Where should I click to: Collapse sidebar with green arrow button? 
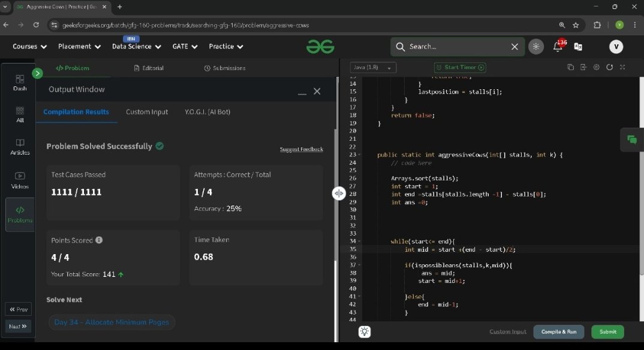(x=37, y=74)
